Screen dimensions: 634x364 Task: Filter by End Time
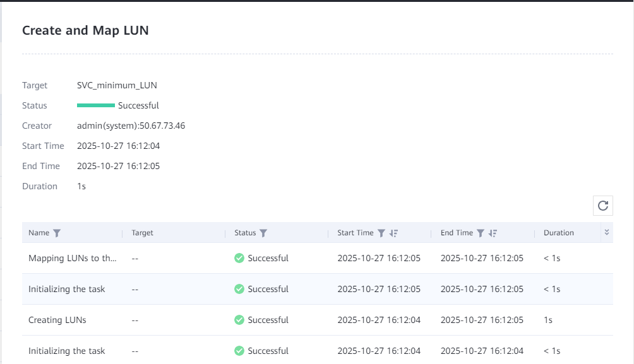pyautogui.click(x=480, y=233)
